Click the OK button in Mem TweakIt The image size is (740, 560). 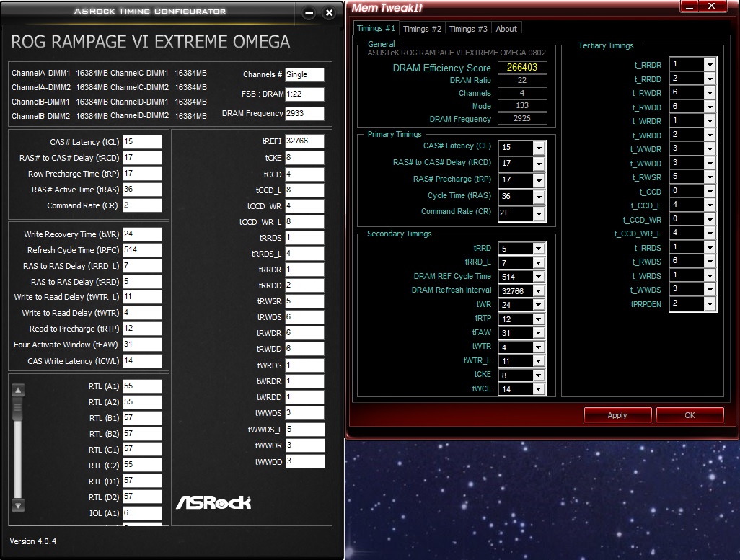[x=690, y=415]
